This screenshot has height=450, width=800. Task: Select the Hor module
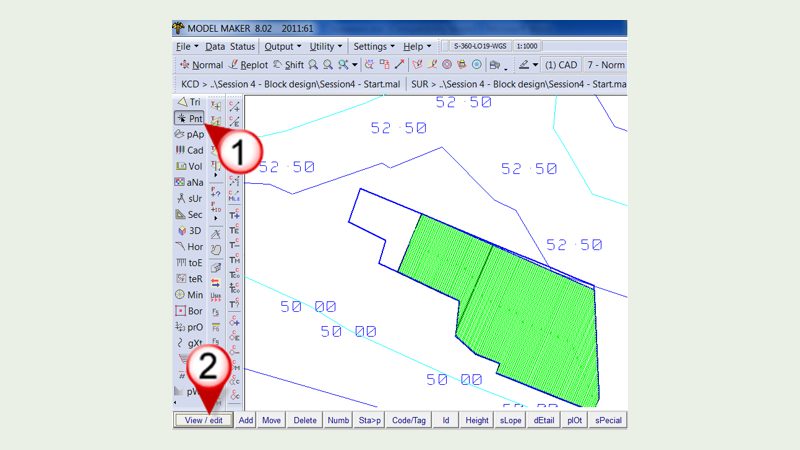point(189,247)
